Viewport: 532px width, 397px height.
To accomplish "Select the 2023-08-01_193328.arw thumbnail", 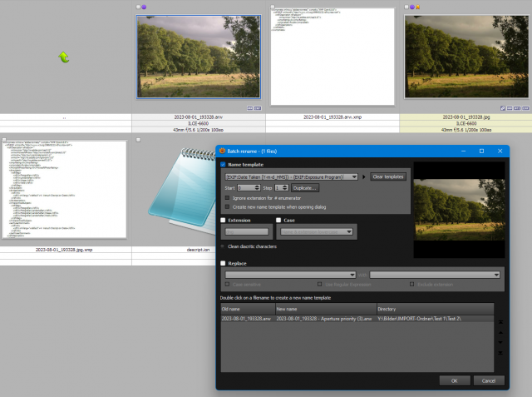I will click(x=199, y=57).
